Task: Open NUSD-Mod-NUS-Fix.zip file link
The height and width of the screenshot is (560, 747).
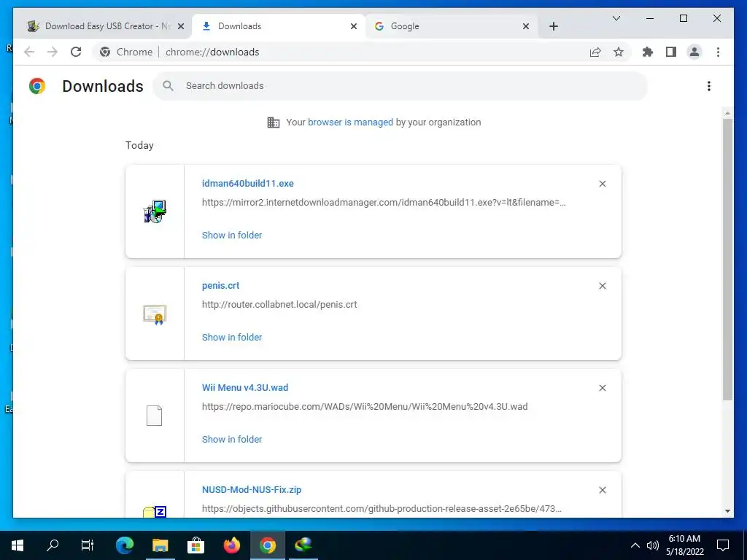Action: click(252, 489)
